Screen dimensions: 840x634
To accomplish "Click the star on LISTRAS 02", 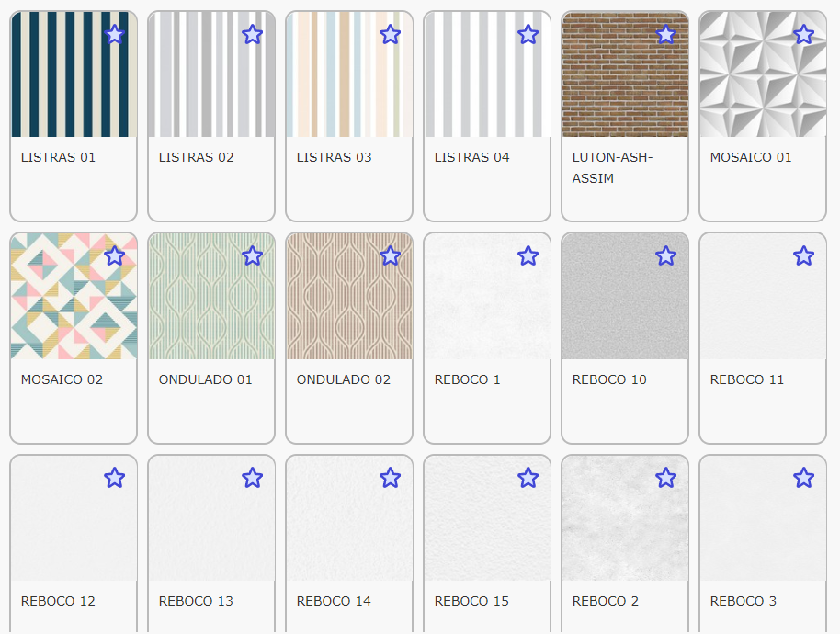I will coord(252,34).
